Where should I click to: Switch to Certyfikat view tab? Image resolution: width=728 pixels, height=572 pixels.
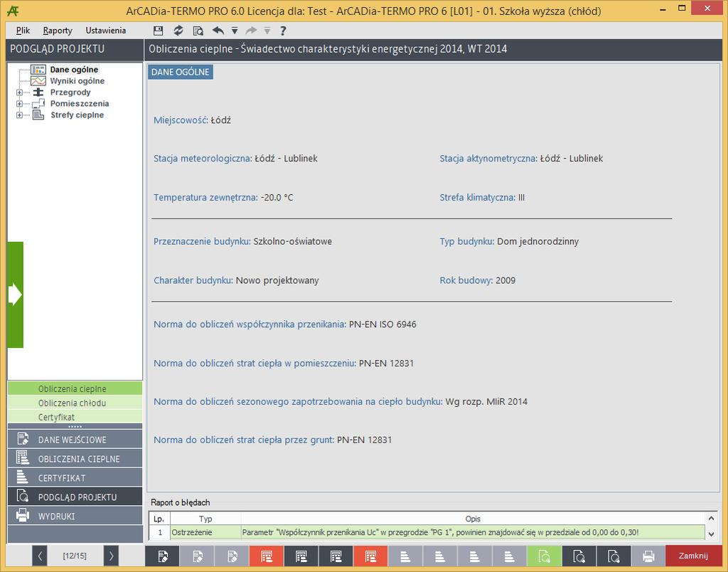75,417
